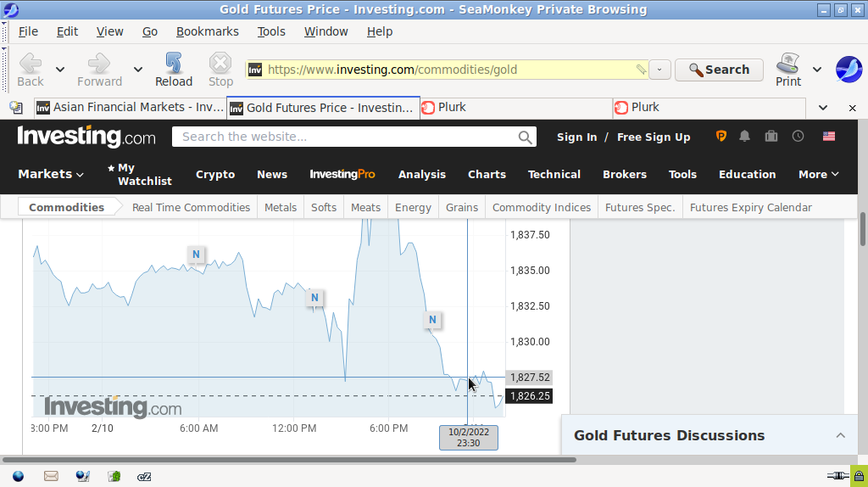The image size is (868, 487).
Task: Click the horizontal page scrollbar thumb
Action: [289, 459]
